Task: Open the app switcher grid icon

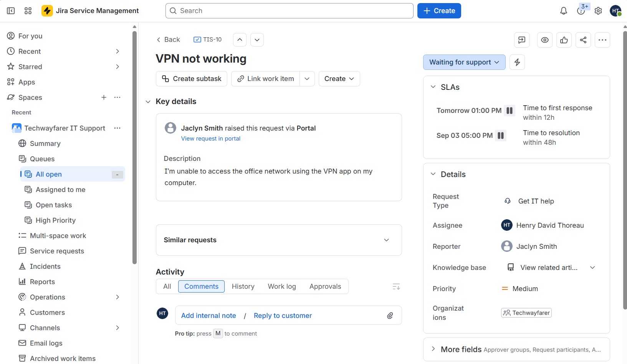Action: [28, 11]
